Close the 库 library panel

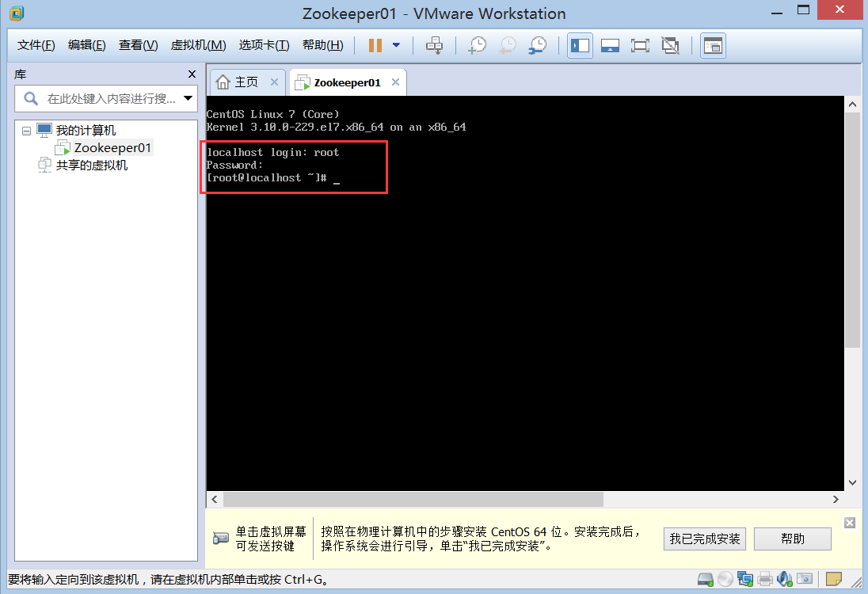[192, 74]
